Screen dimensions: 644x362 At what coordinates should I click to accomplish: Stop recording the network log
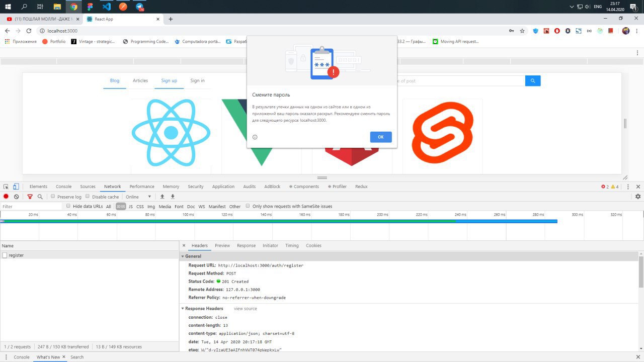(6, 197)
